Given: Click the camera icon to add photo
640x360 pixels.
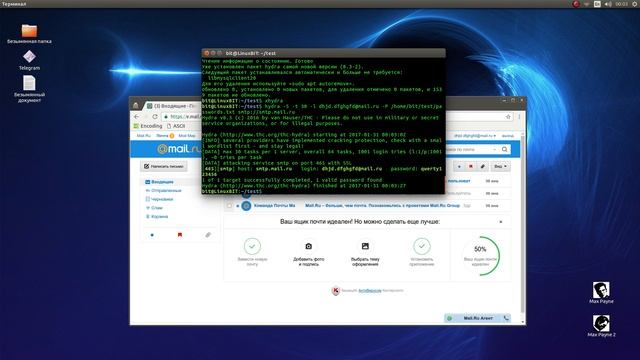Looking at the screenshot, I should [309, 246].
